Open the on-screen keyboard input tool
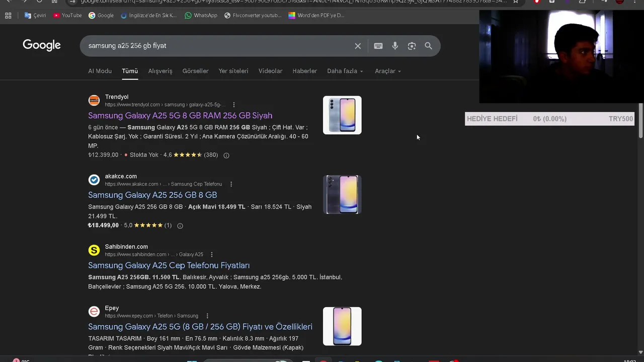 click(x=378, y=46)
